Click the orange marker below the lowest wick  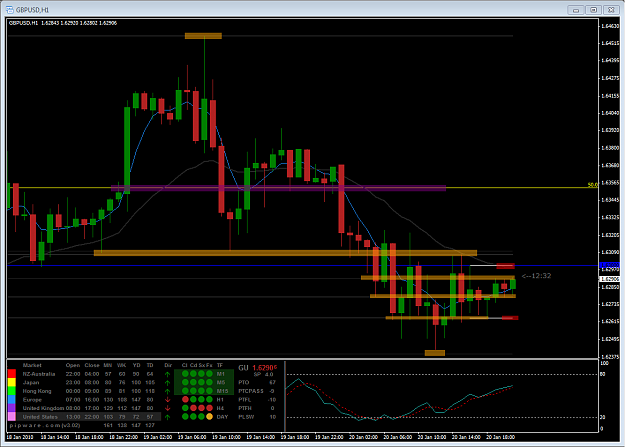pyautogui.click(x=435, y=353)
